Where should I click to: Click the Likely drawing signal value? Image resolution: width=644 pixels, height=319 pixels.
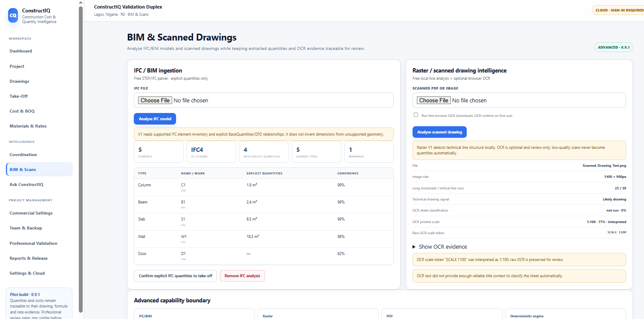click(x=614, y=199)
